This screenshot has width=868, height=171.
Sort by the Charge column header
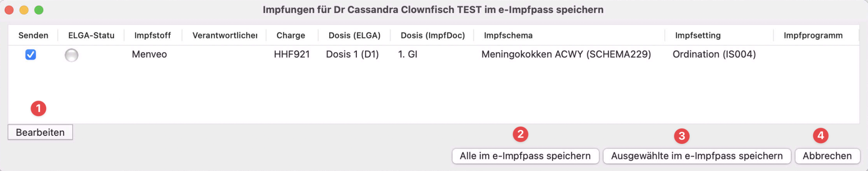(x=291, y=36)
